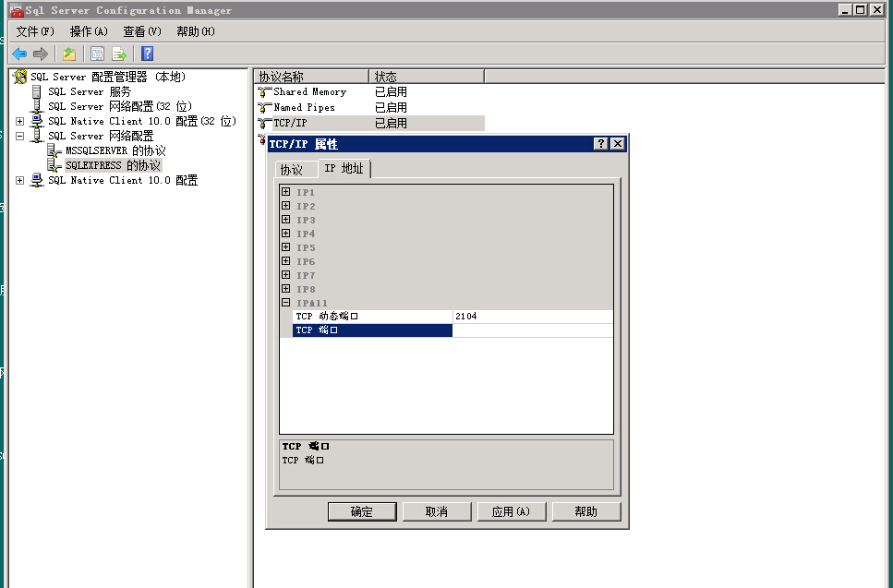Open help via blue question mark icon
The width and height of the screenshot is (893, 588).
[x=148, y=54]
